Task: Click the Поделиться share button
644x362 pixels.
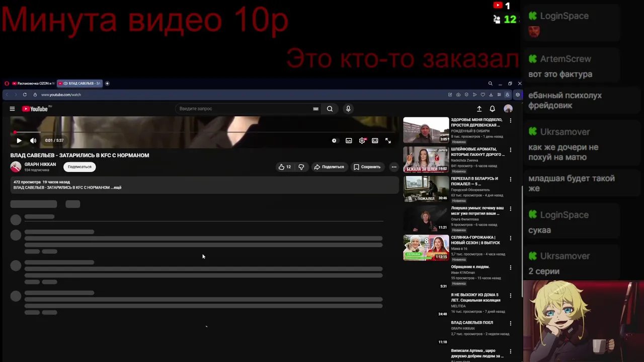Action: [329, 167]
